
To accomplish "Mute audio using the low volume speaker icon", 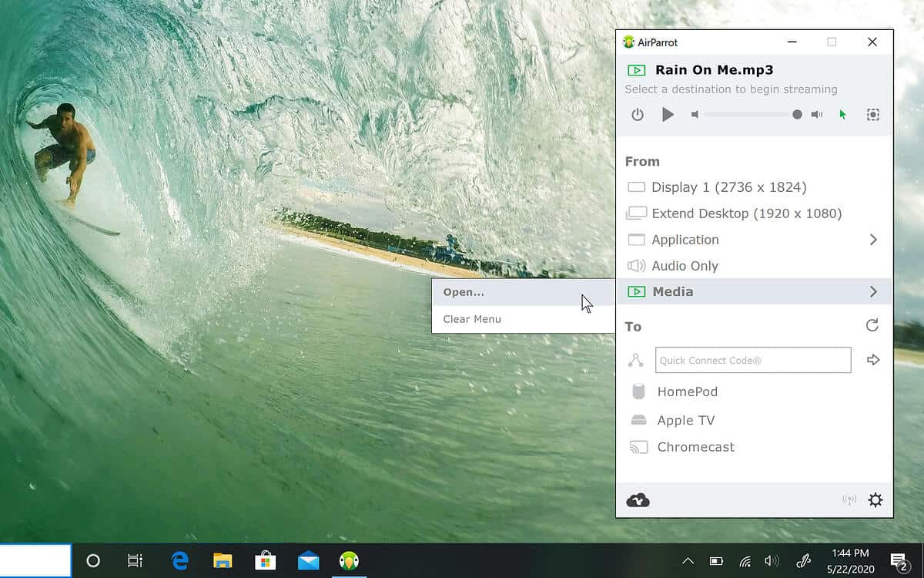I will pyautogui.click(x=695, y=115).
